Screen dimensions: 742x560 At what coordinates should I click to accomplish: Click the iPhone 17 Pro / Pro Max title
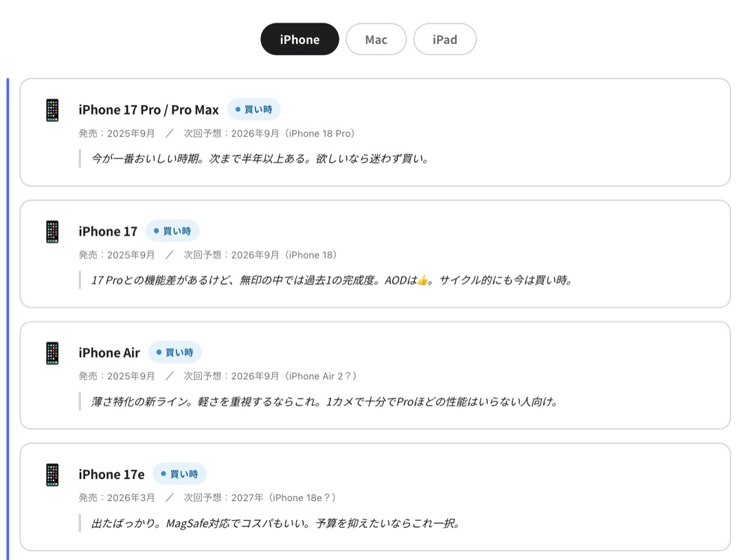coord(148,110)
